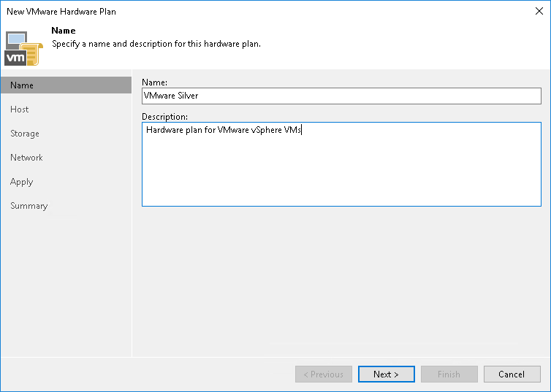Switch to the Network step
Viewport: 551px width, 392px height.
(26, 158)
